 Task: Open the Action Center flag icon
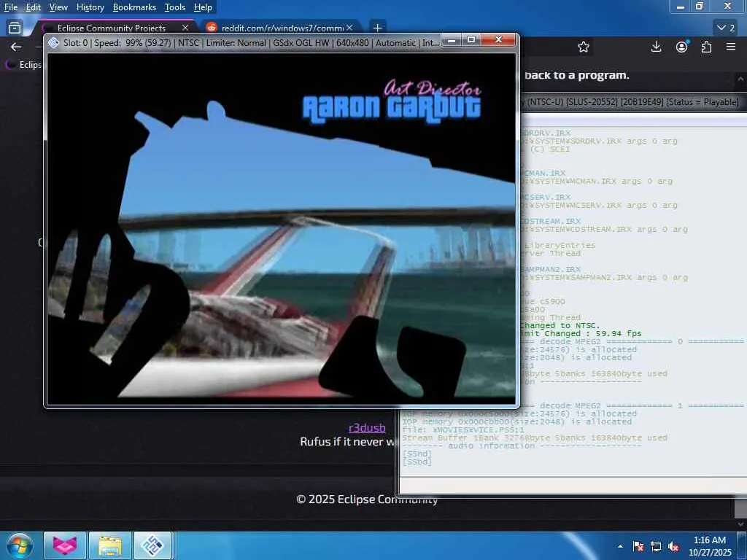click(638, 547)
